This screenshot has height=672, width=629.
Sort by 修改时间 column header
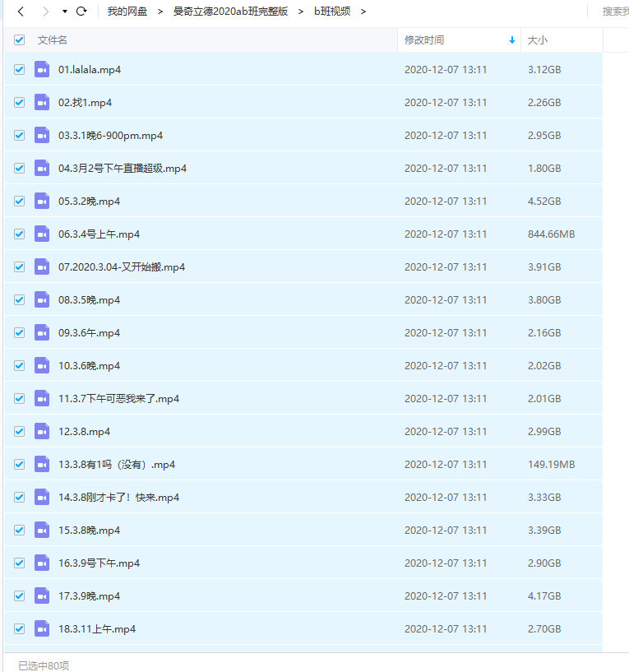pyautogui.click(x=424, y=39)
